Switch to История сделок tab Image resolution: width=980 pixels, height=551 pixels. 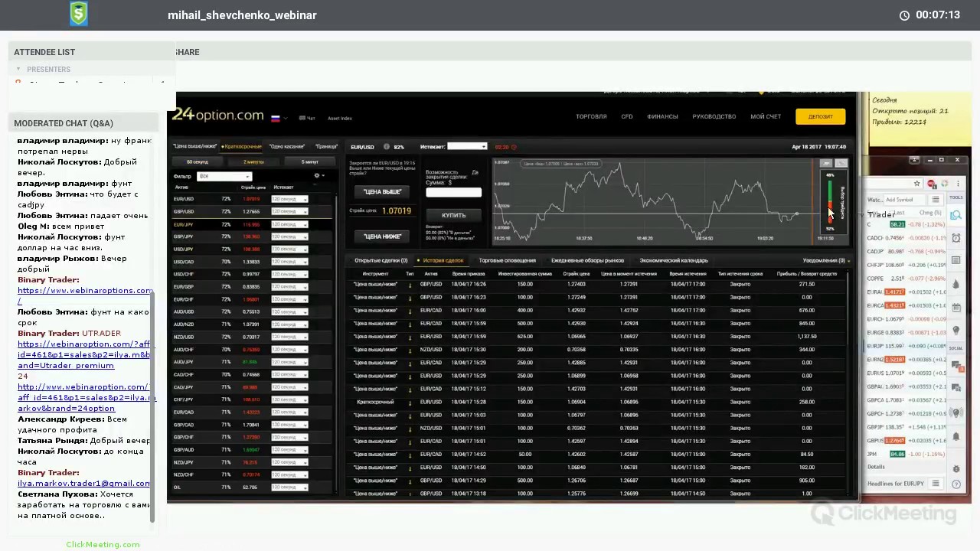442,261
